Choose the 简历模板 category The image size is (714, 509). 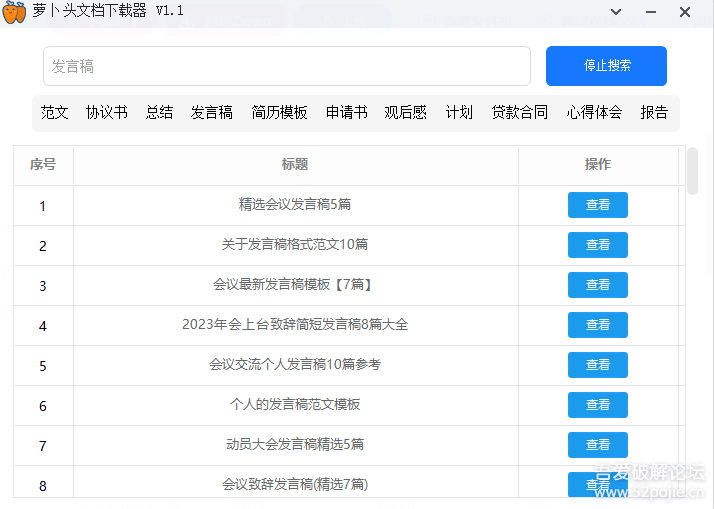[279, 113]
